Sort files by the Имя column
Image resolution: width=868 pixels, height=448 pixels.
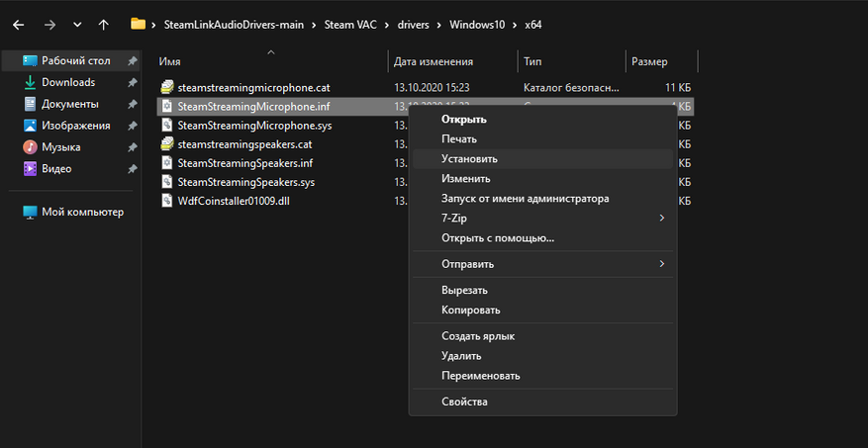pyautogui.click(x=169, y=61)
